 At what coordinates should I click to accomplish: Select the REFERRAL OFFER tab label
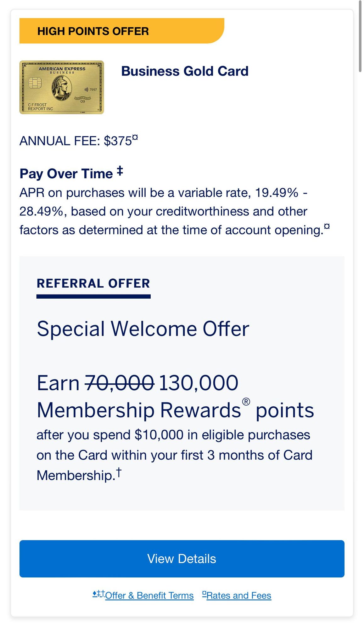(x=93, y=283)
